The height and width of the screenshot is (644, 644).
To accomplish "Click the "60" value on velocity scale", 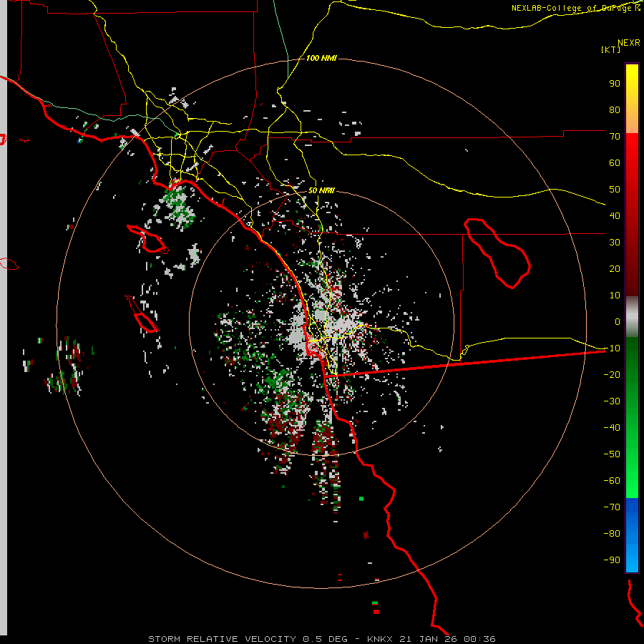I will 615,163.
